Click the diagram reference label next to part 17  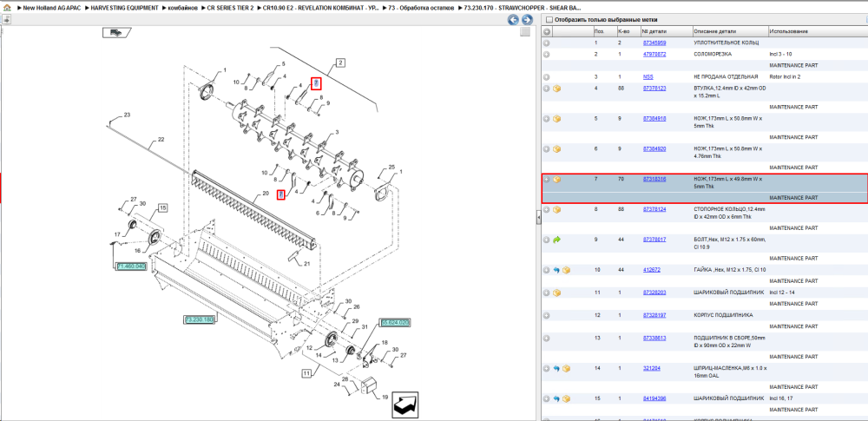coord(131,266)
